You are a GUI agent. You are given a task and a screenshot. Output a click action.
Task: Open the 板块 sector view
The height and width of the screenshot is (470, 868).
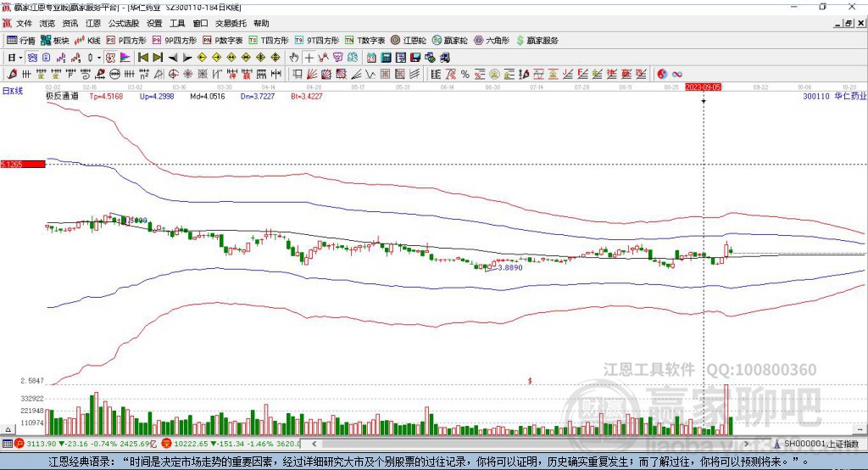(54, 41)
